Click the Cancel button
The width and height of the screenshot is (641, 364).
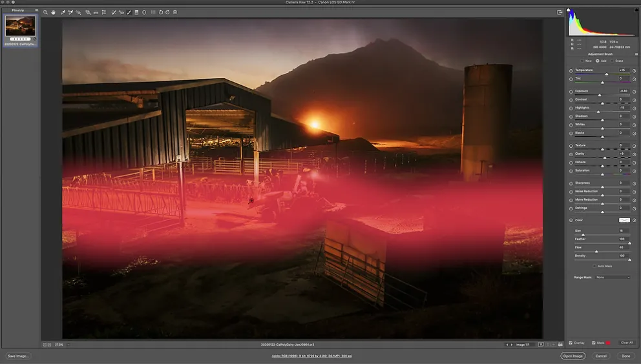(x=601, y=356)
